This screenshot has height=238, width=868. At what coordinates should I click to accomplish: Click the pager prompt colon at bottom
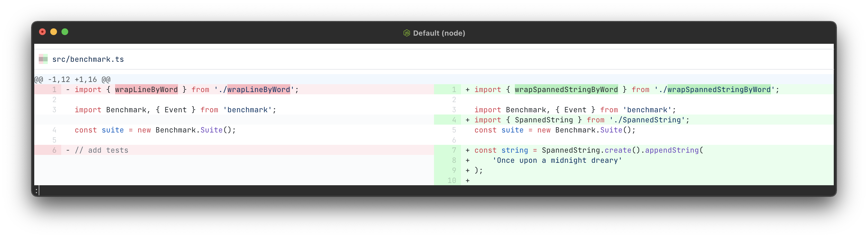click(x=36, y=191)
